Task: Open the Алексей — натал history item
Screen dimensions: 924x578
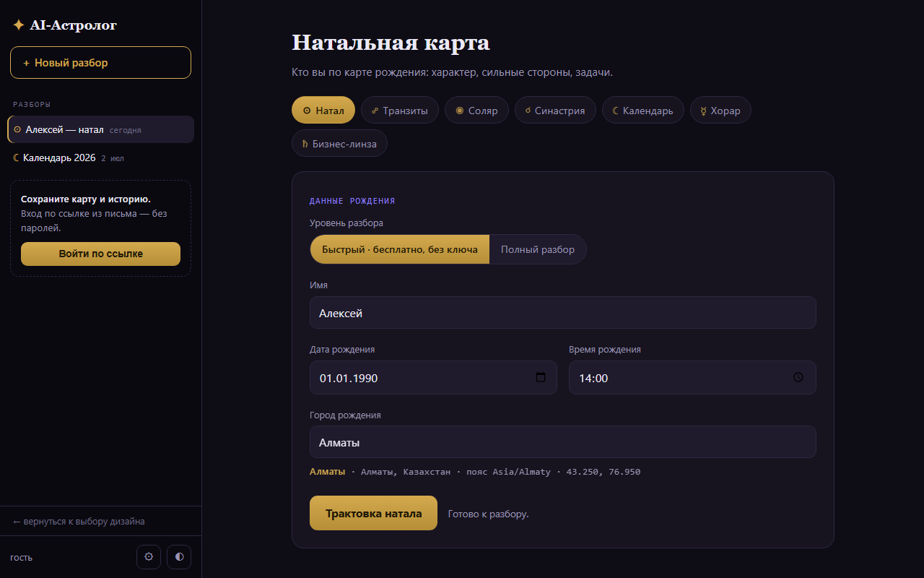Action: tap(100, 129)
